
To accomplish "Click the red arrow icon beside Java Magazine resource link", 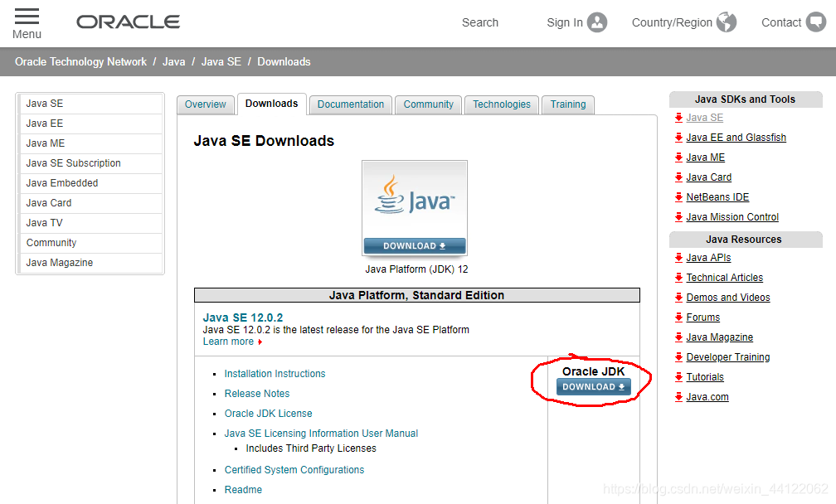I will (x=678, y=337).
